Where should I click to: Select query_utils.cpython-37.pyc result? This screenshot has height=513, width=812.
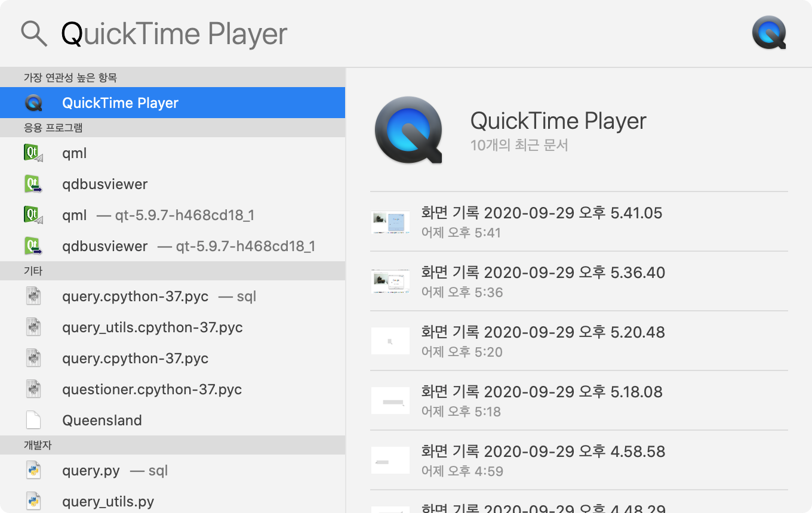click(173, 327)
